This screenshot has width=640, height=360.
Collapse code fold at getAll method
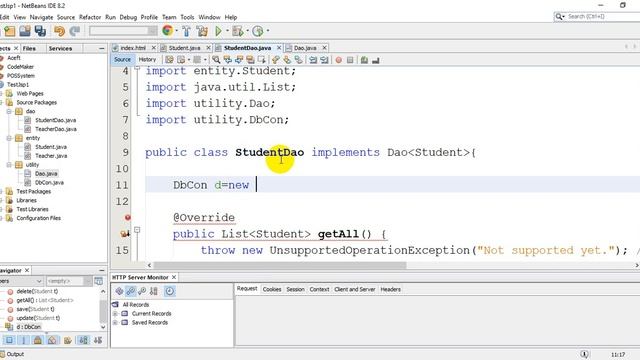(138, 230)
